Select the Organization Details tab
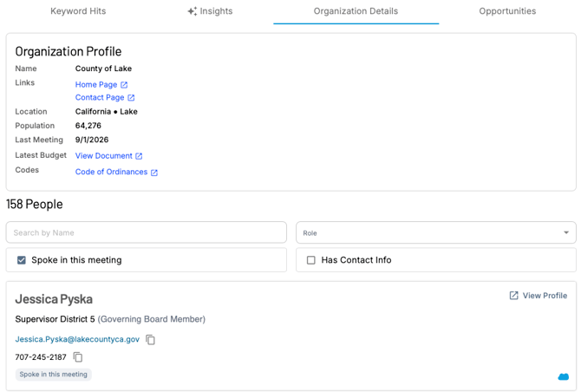Viewport: 581px width, 392px height. pos(356,11)
